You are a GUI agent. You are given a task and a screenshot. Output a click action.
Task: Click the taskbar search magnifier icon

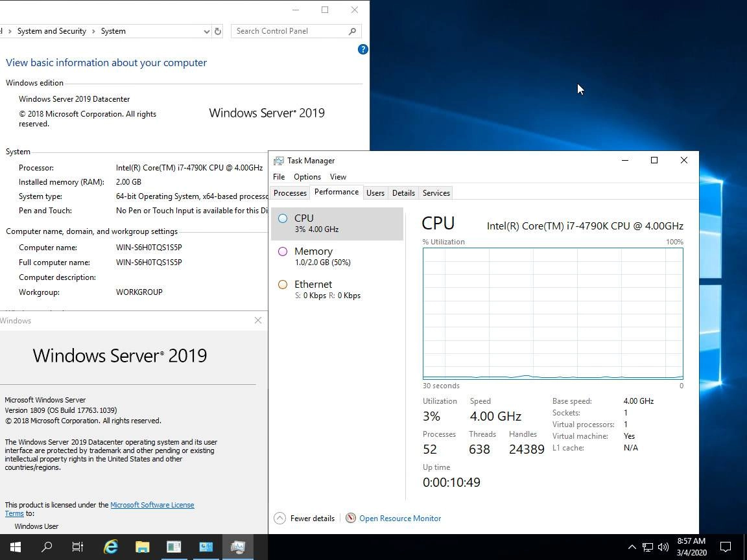pyautogui.click(x=47, y=546)
